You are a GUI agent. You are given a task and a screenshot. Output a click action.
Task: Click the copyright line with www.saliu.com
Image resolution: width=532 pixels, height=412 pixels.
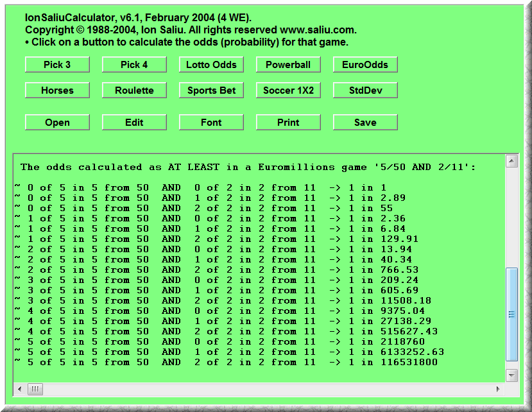coord(191,30)
